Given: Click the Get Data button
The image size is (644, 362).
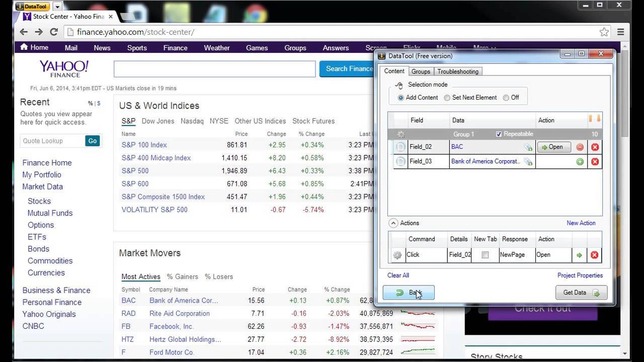Looking at the screenshot, I should coord(581,293).
